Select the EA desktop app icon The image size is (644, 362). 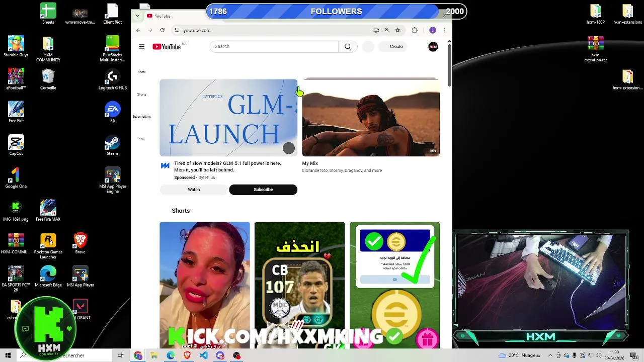coord(113,112)
